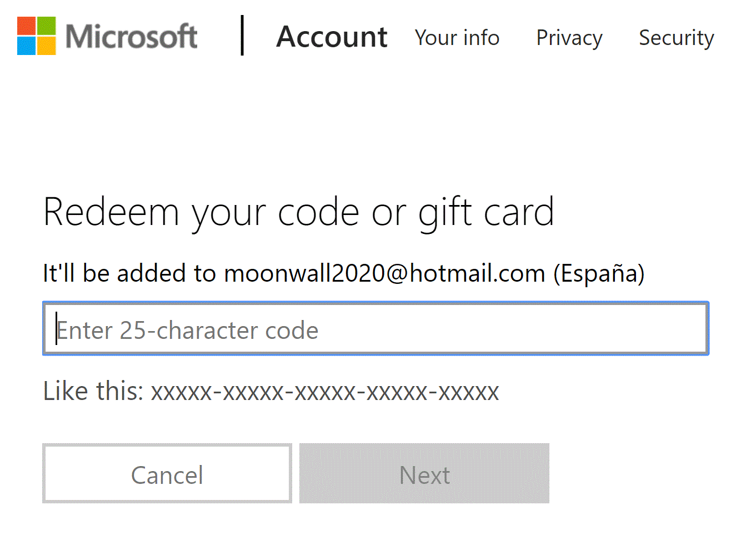Click the "It'll be added to" text

(x=129, y=273)
